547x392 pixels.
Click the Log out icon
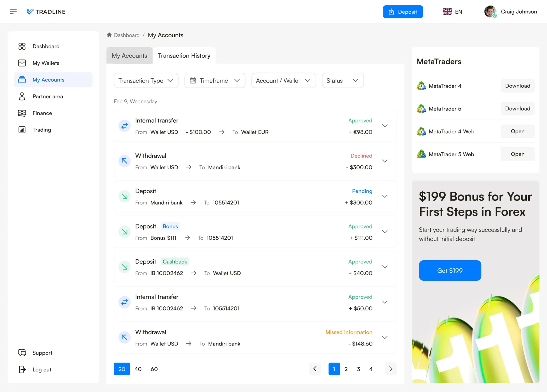[22, 369]
